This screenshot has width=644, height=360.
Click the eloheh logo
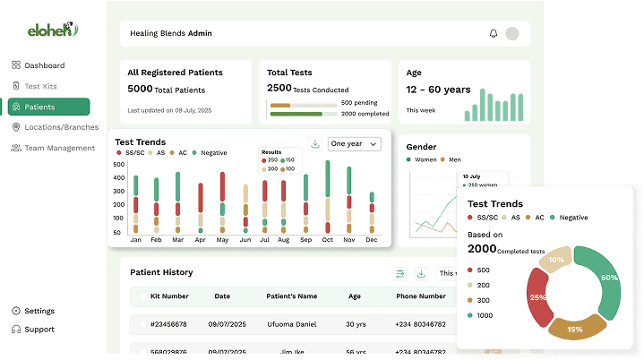tap(53, 30)
